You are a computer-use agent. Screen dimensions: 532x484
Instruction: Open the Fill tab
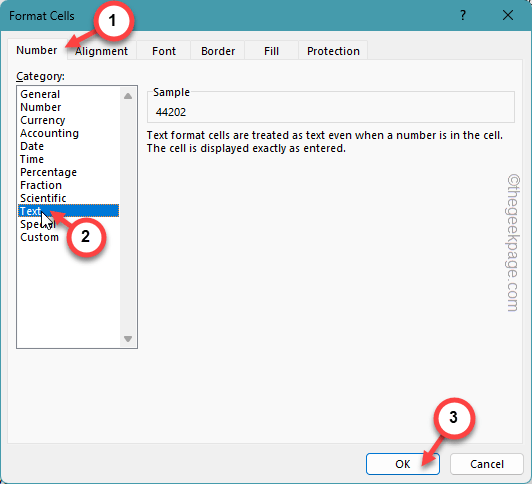pyautogui.click(x=271, y=51)
